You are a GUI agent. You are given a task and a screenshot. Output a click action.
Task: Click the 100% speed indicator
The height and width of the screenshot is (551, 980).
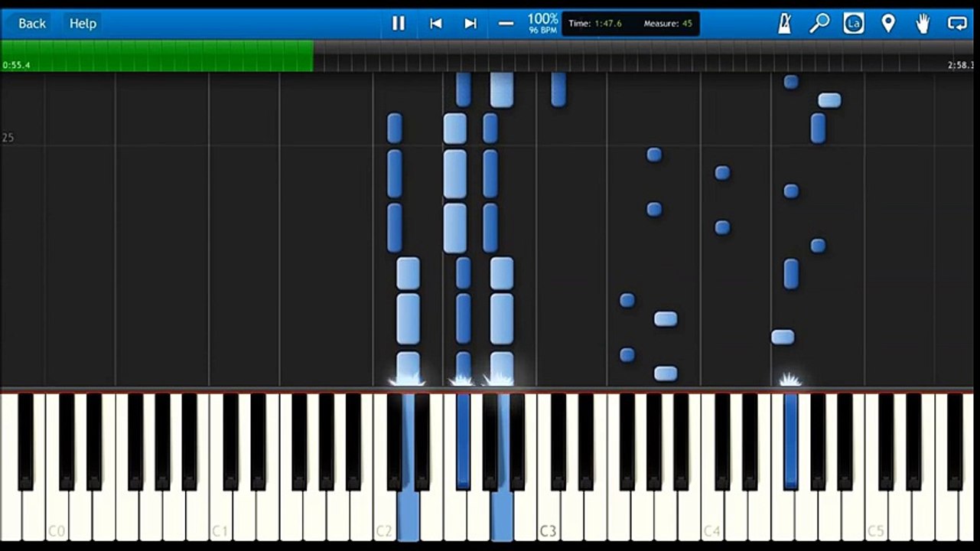[x=542, y=18]
